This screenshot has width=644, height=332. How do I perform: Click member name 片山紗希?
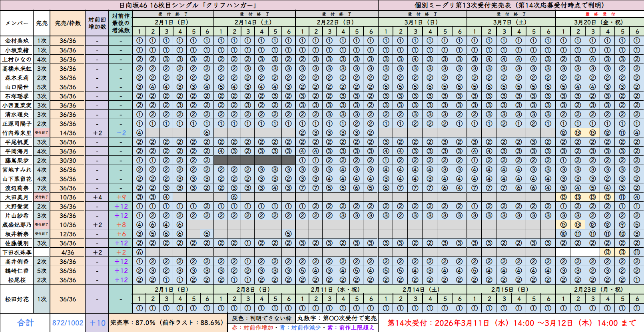(x=17, y=216)
